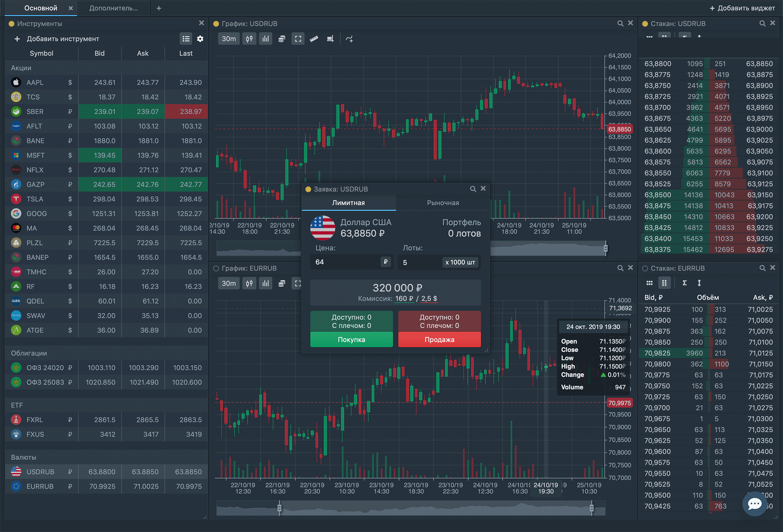This screenshot has height=532, width=783.
Task: Click the cart icon in USDRUB chart toolbar
Action: (330, 39)
